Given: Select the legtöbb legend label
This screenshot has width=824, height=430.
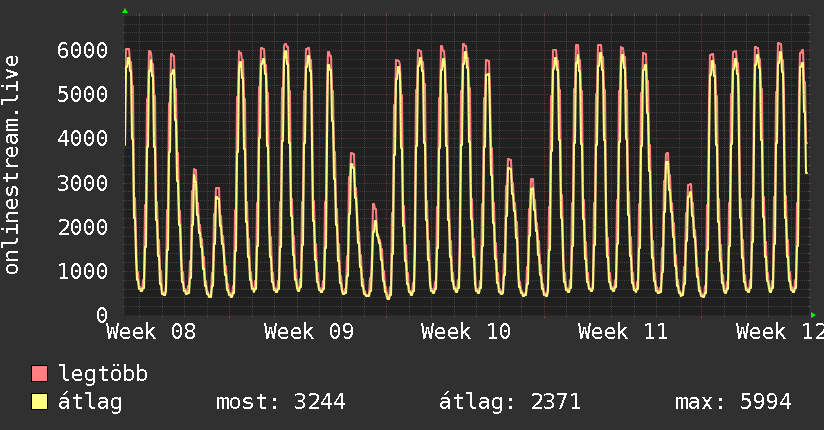Looking at the screenshot, I should [103, 375].
